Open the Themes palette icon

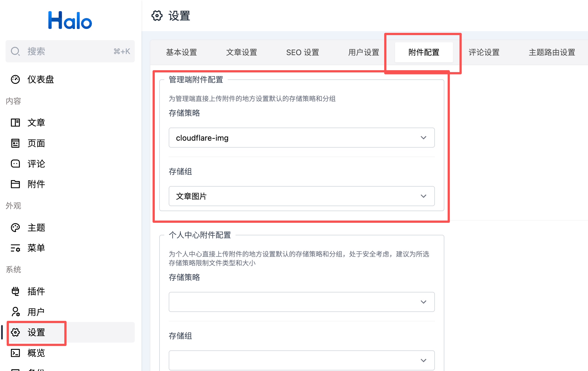click(15, 228)
